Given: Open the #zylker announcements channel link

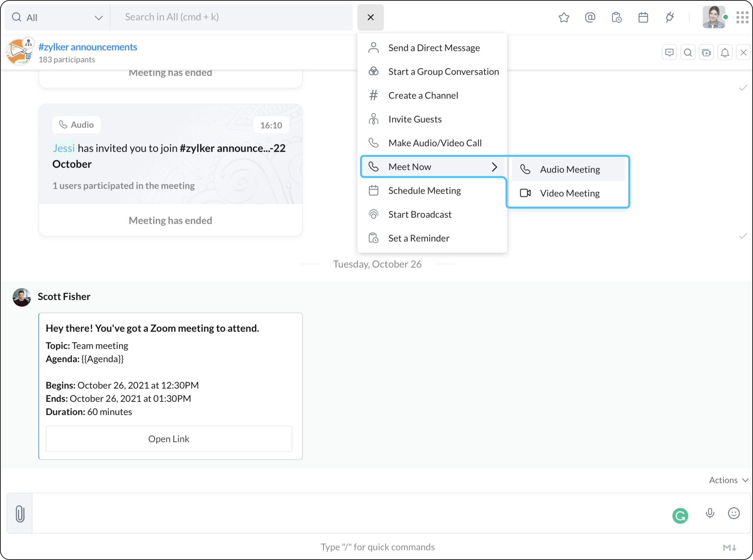Looking at the screenshot, I should point(88,47).
